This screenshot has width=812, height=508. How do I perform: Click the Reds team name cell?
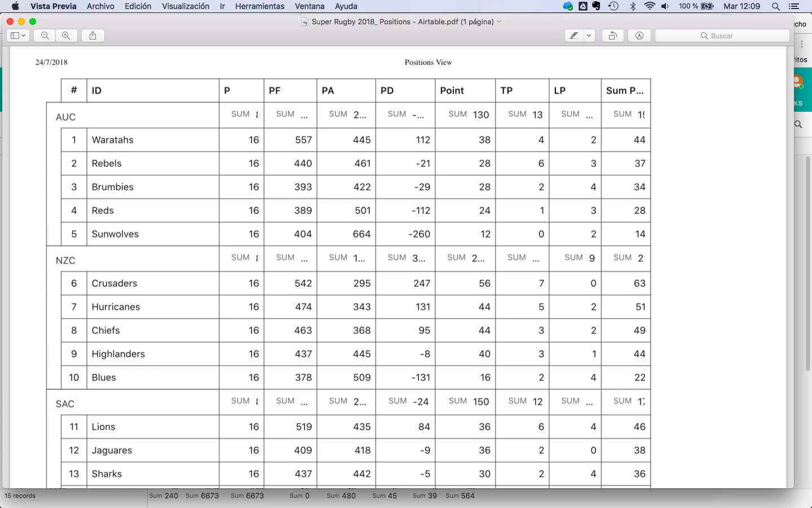(153, 211)
